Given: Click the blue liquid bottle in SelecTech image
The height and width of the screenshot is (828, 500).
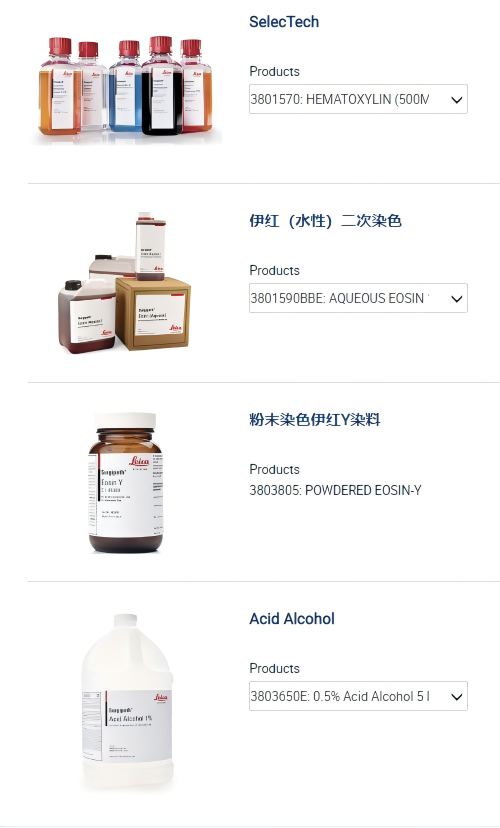Looking at the screenshot, I should [x=125, y=86].
